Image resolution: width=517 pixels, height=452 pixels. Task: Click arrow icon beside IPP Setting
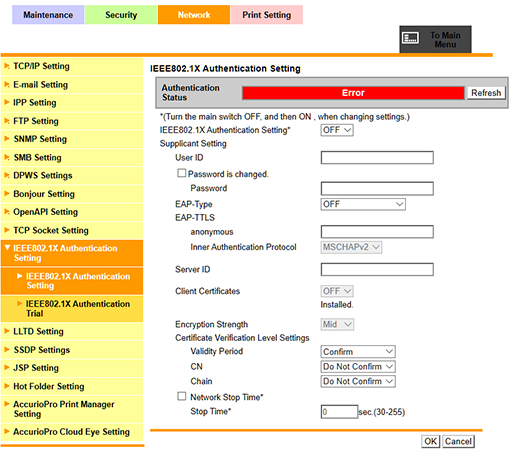click(x=7, y=102)
